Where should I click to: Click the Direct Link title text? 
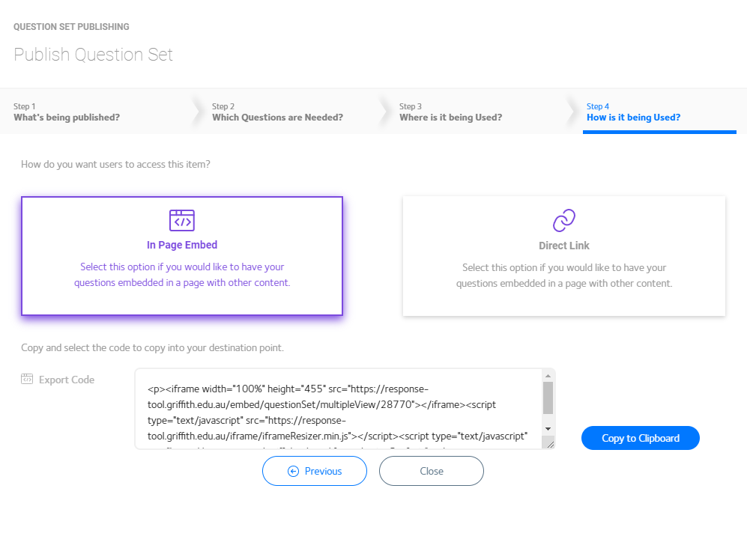(564, 246)
